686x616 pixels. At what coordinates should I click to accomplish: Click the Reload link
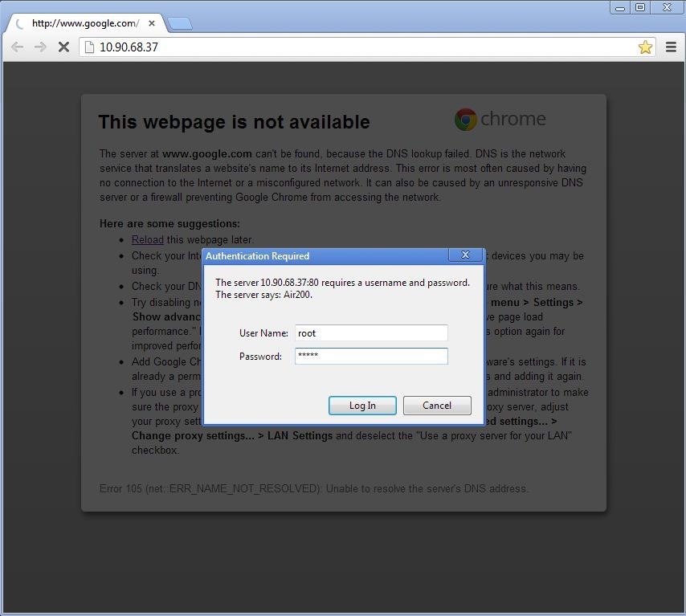(x=148, y=240)
